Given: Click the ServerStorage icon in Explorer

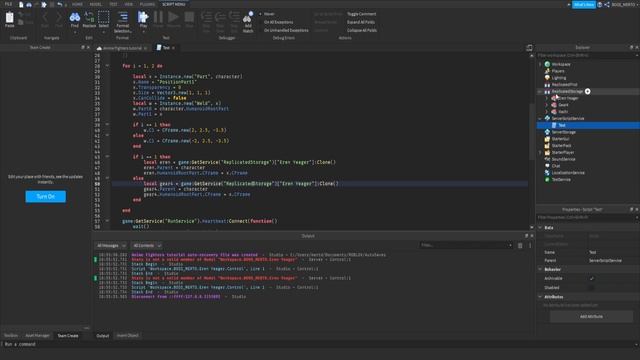Looking at the screenshot, I should coord(547,132).
